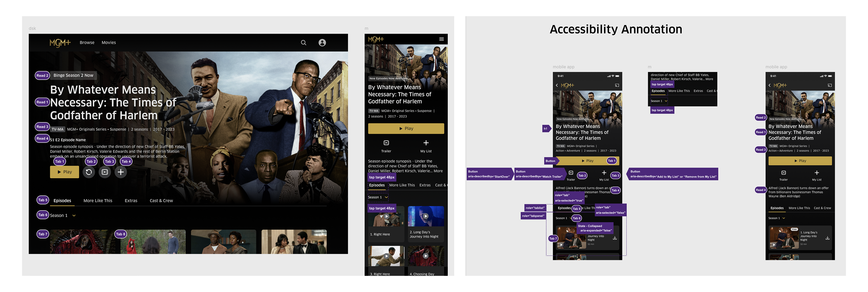Expand Season 1 in cropped tap-target frame

[659, 101]
